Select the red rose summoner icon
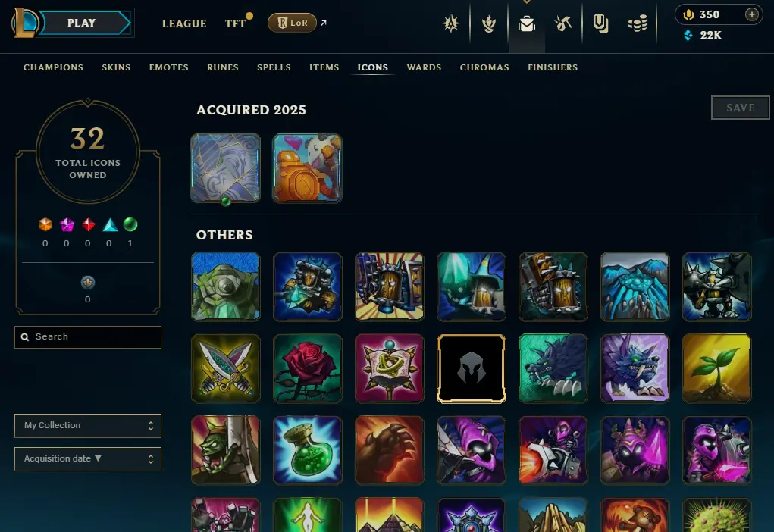This screenshot has height=532, width=774. pos(308,368)
